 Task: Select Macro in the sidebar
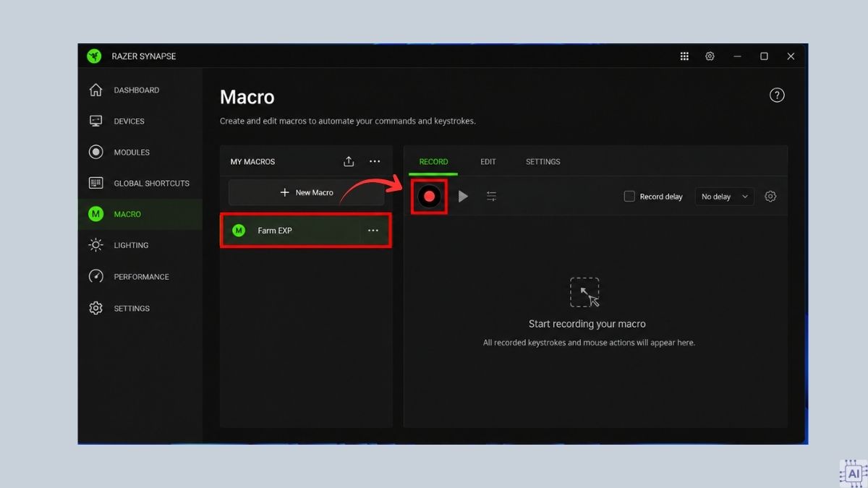point(140,214)
